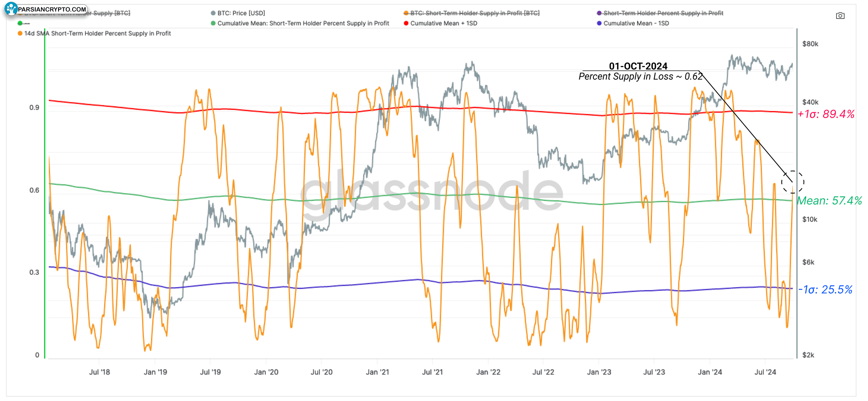
Task: Toggle 14d SMA Short-Term Holder Percent Supply series
Action: tap(94, 33)
